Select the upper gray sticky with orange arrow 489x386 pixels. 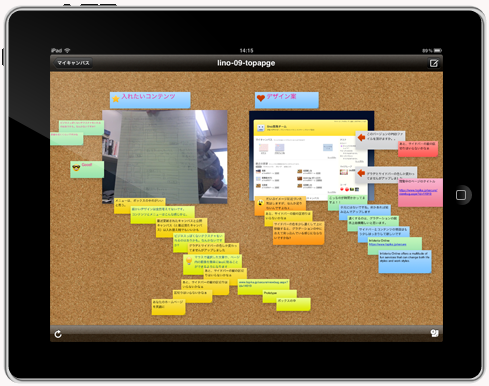pos(380,140)
